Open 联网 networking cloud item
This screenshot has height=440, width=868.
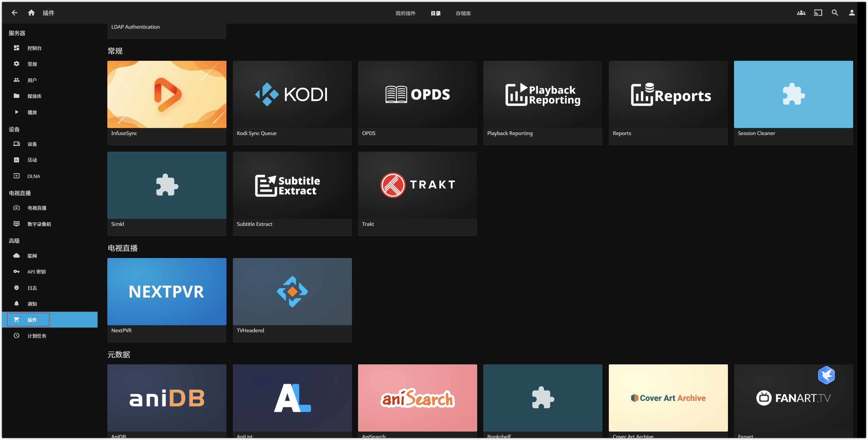coord(50,256)
